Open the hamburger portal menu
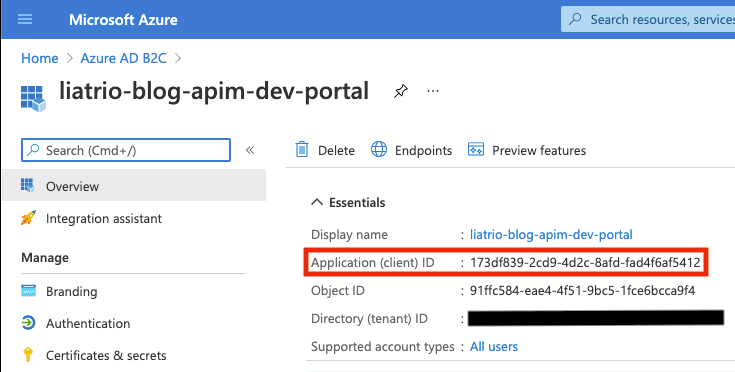The width and height of the screenshot is (735, 372). (x=25, y=19)
